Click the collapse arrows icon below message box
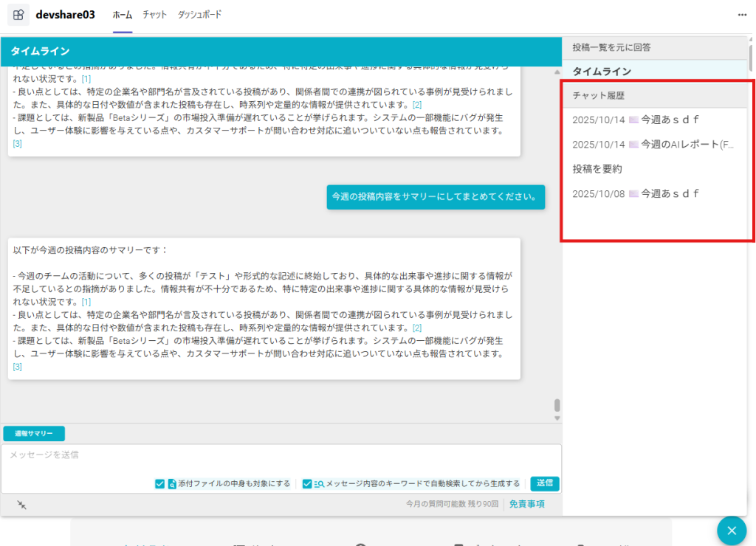Viewport: 756px width, 546px height. 22,505
